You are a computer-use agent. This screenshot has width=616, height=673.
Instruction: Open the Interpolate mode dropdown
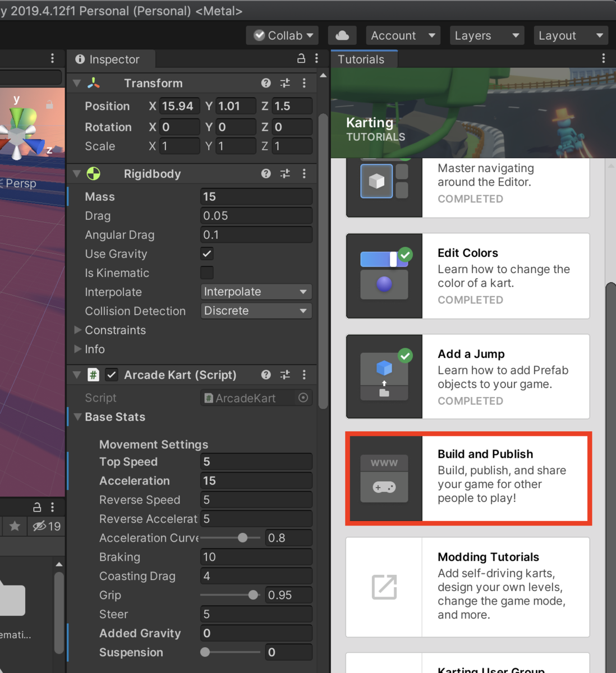click(256, 292)
